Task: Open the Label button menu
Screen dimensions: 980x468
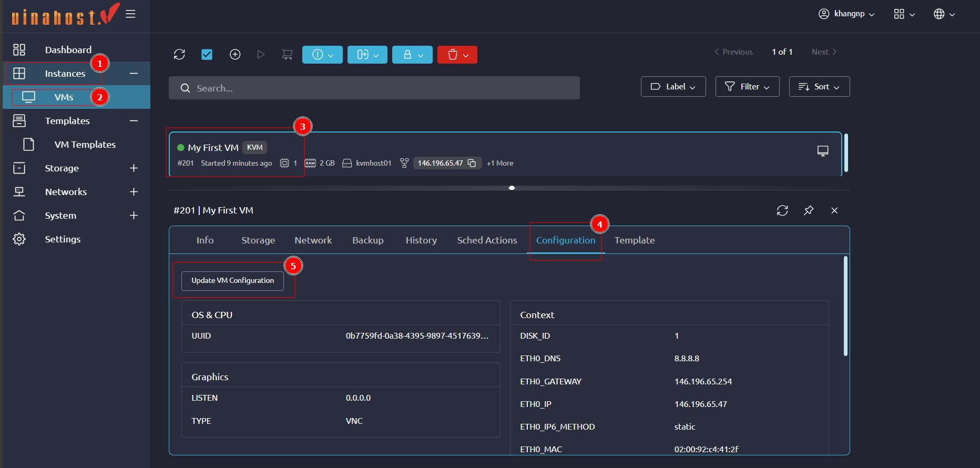Action: click(x=673, y=87)
